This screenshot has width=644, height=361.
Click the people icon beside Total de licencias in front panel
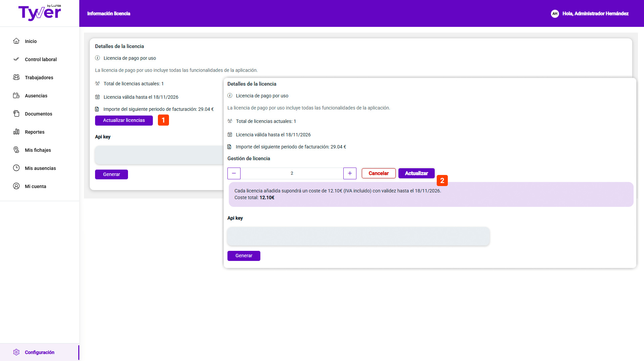(x=230, y=121)
